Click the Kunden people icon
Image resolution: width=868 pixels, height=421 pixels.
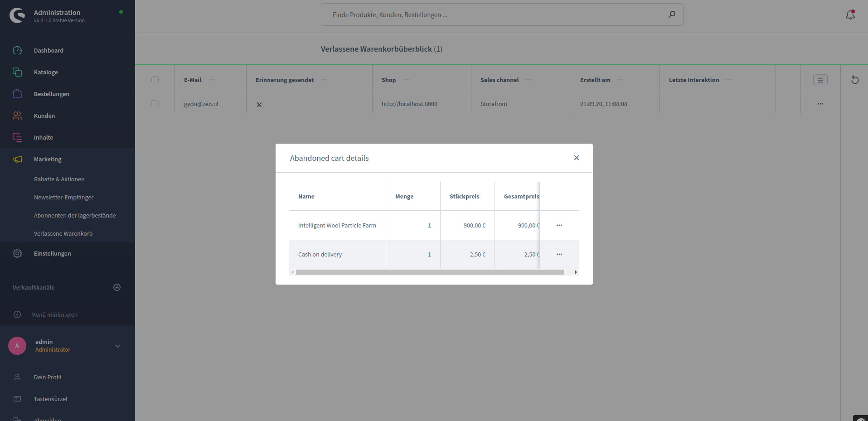17,116
